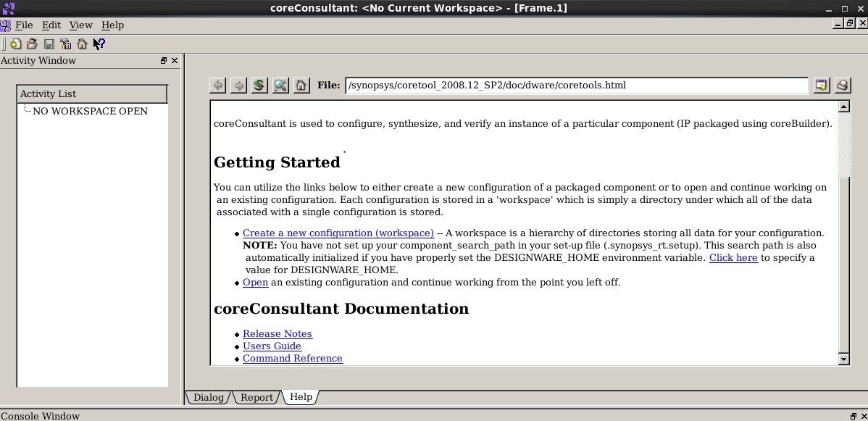Open the Help menu
The image size is (868, 421).
[x=113, y=25]
